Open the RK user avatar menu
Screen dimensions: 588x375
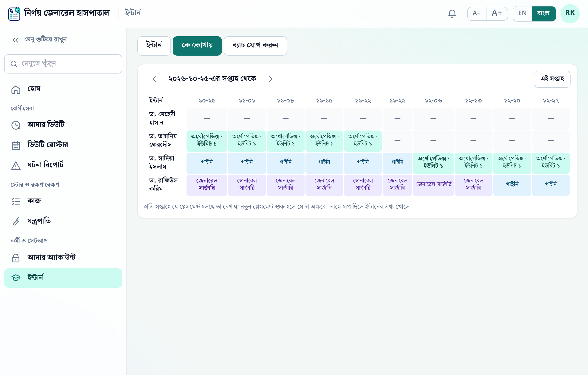[570, 13]
